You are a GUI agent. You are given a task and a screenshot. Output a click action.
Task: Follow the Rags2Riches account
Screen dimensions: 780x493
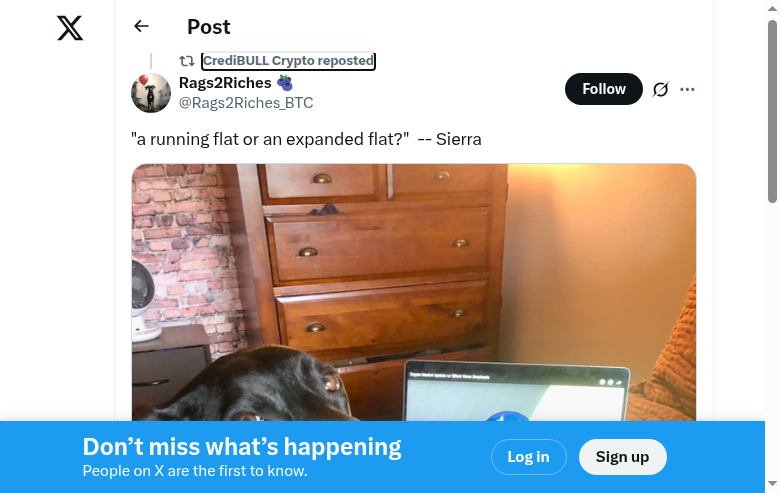[604, 89]
